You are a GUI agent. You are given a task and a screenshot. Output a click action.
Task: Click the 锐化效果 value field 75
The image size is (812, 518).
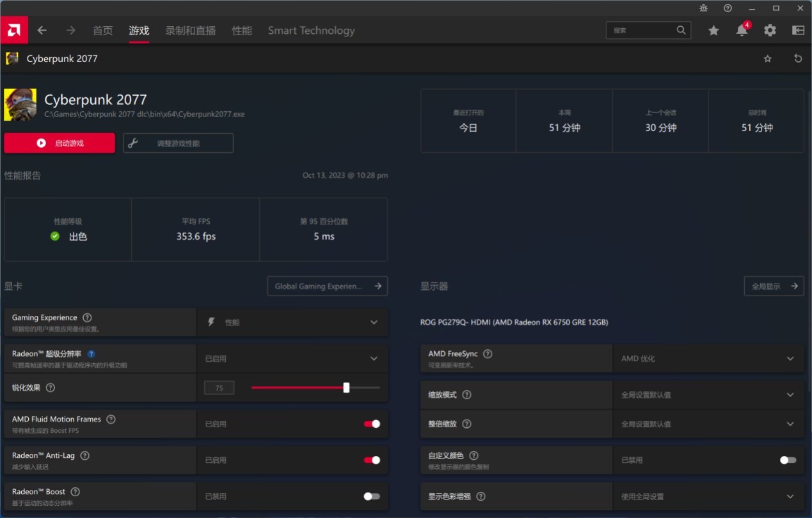pyautogui.click(x=219, y=388)
